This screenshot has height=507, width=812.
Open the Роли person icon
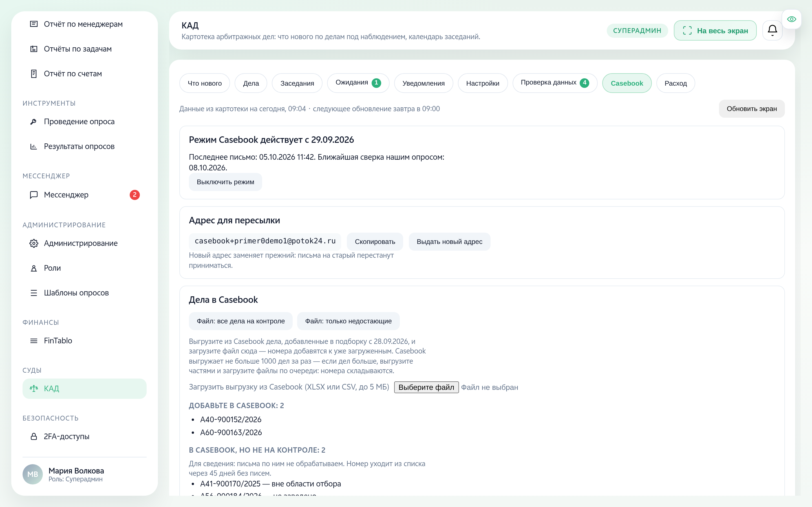point(34,268)
